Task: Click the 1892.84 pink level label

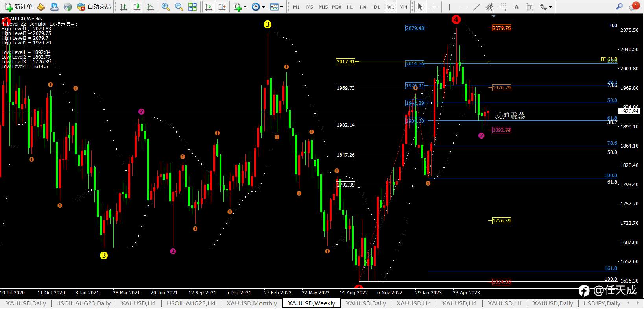Action: pyautogui.click(x=502, y=130)
